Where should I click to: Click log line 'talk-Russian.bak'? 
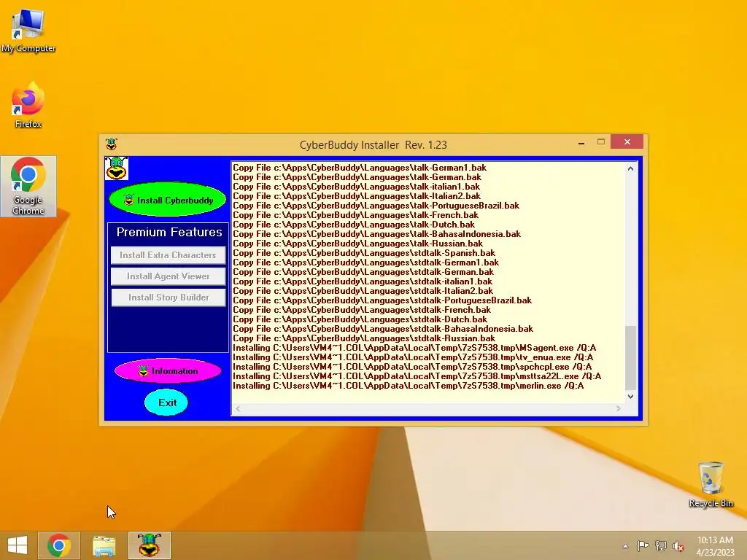(357, 244)
